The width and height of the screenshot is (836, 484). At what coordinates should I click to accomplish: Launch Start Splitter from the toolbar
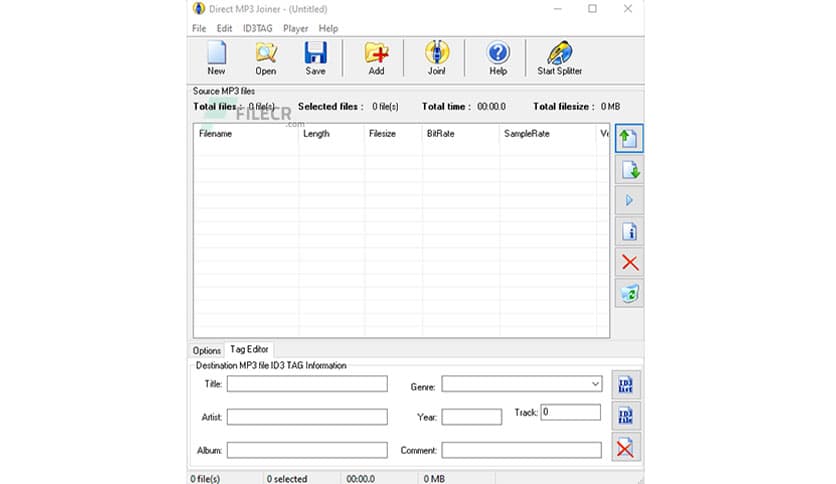[x=559, y=58]
